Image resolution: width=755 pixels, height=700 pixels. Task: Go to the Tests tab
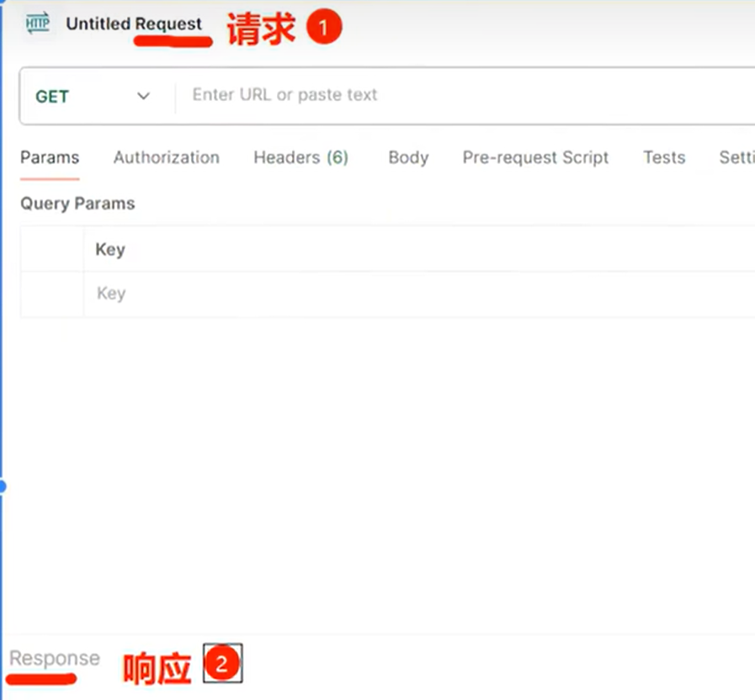(x=664, y=157)
